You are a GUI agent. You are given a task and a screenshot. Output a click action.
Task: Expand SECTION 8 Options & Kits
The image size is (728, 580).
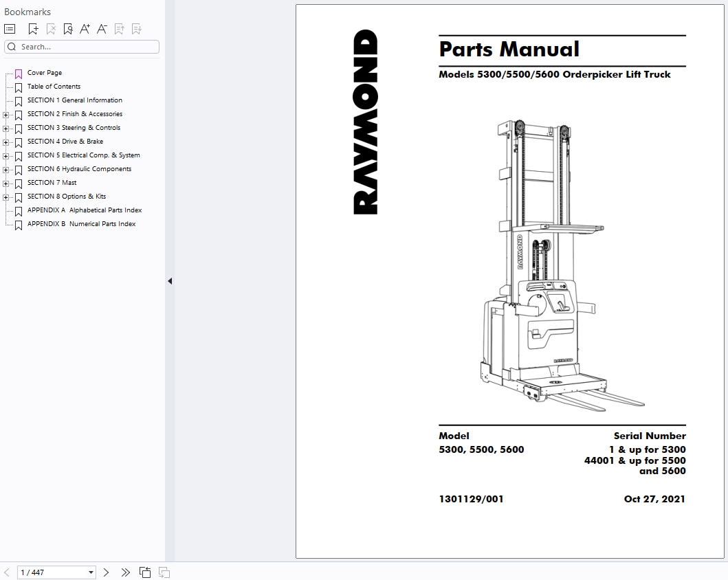point(7,197)
